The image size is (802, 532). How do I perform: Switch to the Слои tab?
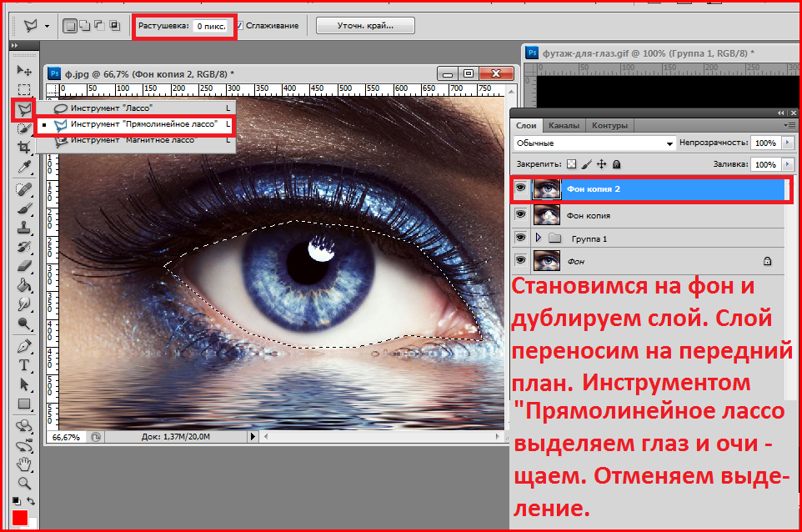(526, 125)
